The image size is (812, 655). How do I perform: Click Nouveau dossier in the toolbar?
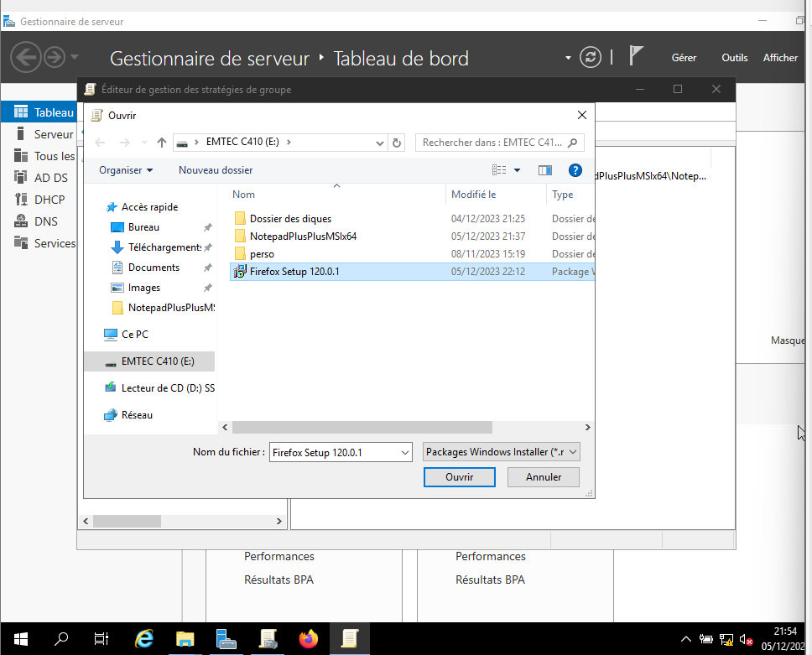(216, 170)
